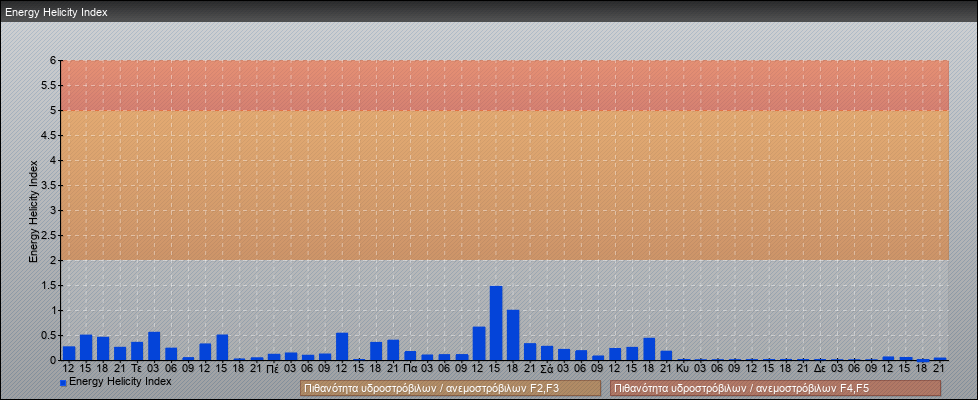Select the tallest bar peaking near 1.5
The width and height of the screenshot is (978, 400).
point(496,323)
